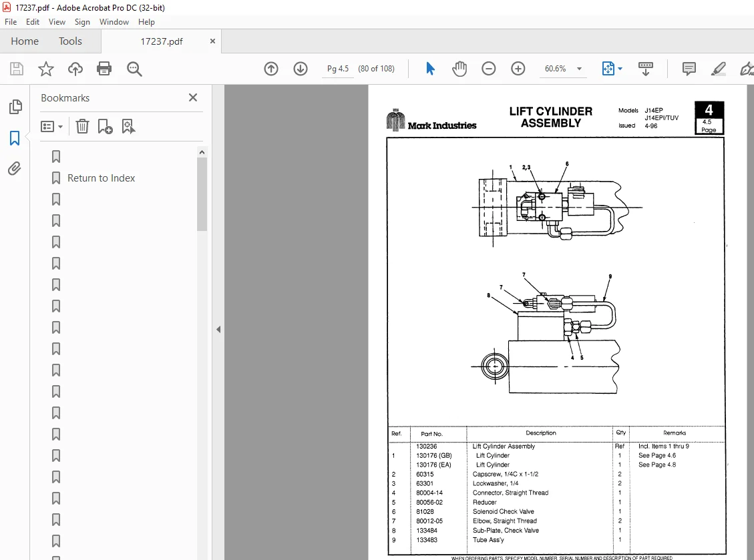Click 'See Page 4.8' remark
The width and height of the screenshot is (754, 560).
tap(657, 465)
